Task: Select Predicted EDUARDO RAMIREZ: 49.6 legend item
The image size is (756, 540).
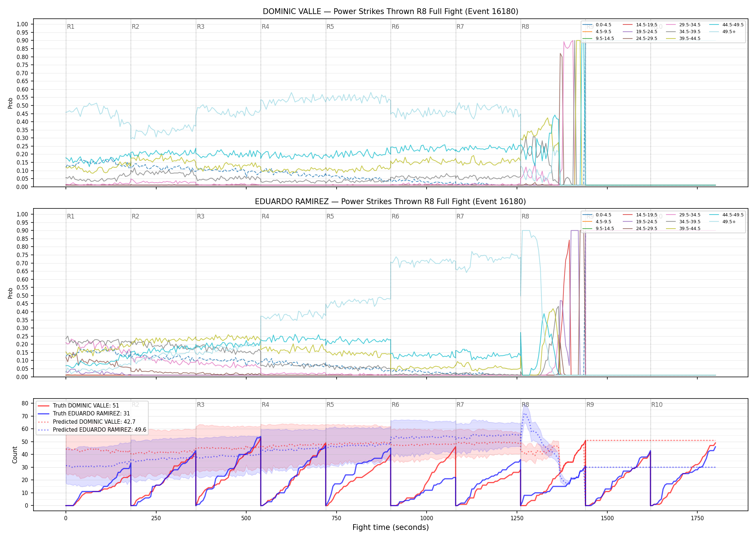Action: (x=92, y=429)
